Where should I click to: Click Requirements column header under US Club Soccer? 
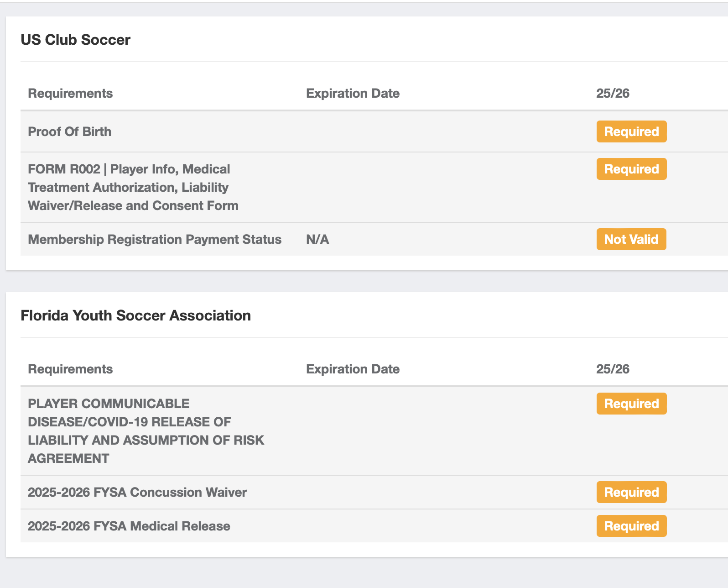(70, 93)
